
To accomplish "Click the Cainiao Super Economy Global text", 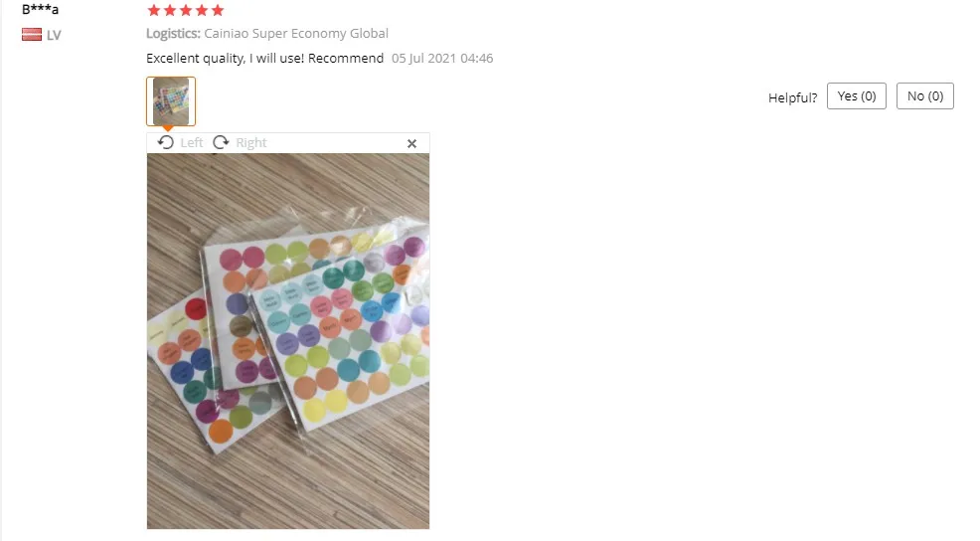I will click(x=296, y=33).
